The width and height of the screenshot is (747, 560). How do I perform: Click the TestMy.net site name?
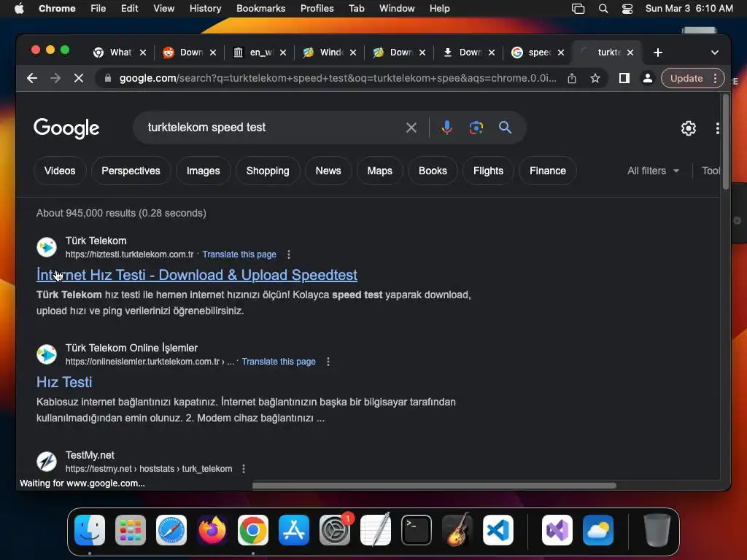pos(90,455)
